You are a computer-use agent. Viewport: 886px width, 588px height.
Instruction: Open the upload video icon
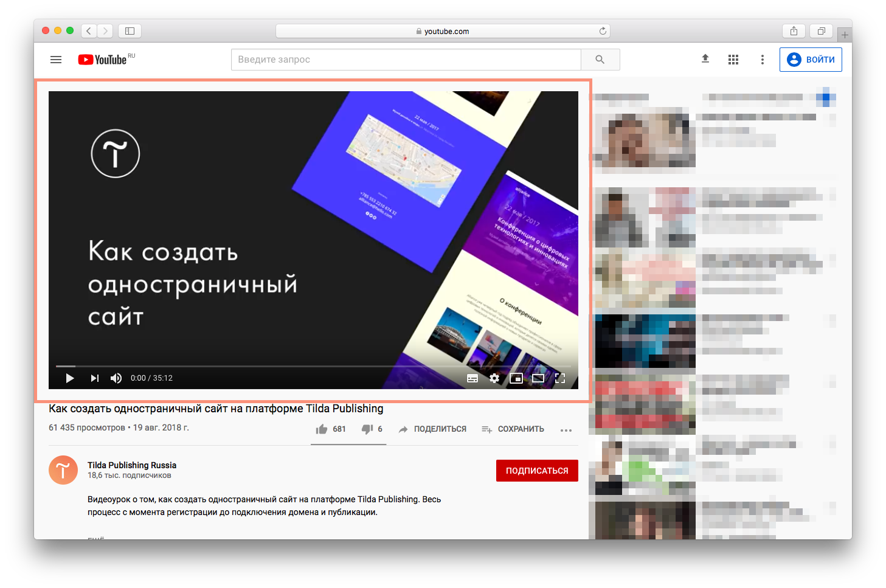(x=705, y=59)
